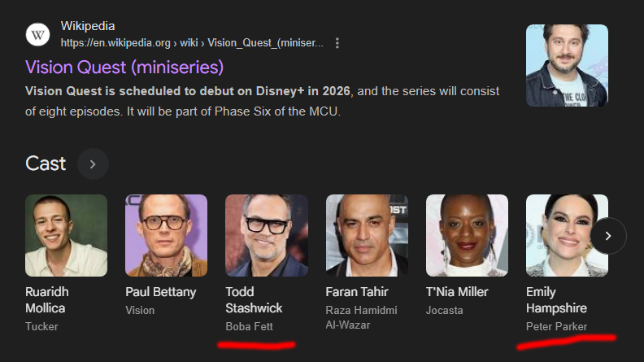Open the result thumbnail of man in denim jacket
The width and height of the screenshot is (644, 362).
point(568,65)
